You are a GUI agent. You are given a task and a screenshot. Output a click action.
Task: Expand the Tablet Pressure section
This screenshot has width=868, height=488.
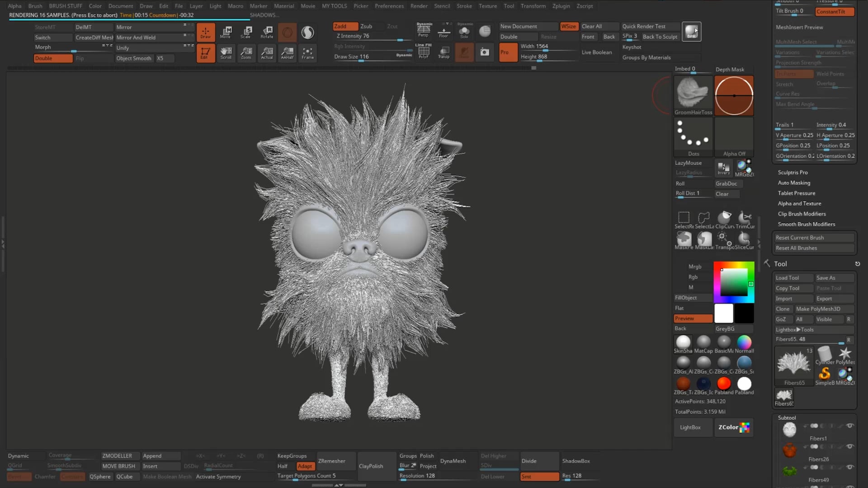click(x=797, y=193)
